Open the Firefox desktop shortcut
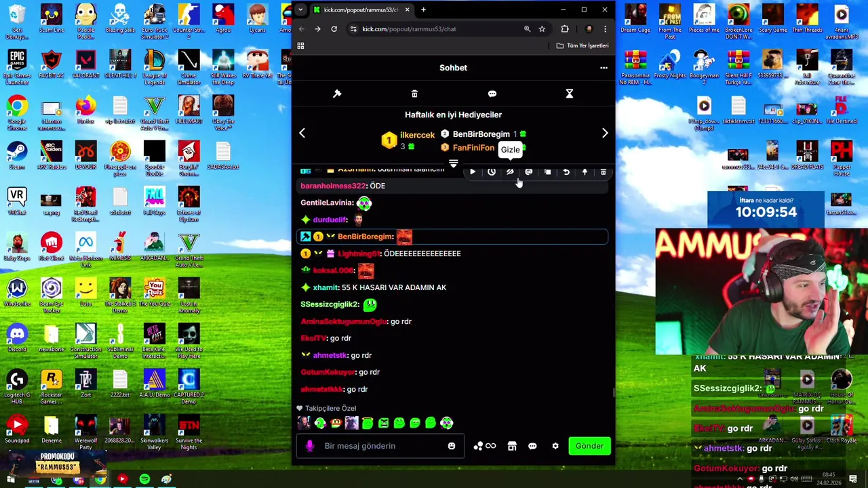Image resolution: width=868 pixels, height=488 pixels. click(x=85, y=109)
